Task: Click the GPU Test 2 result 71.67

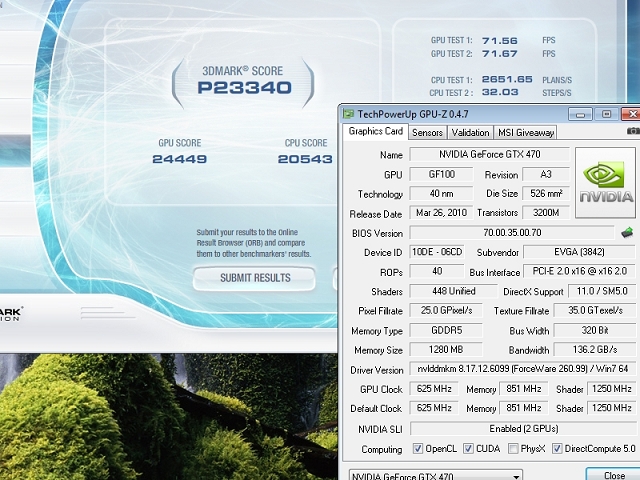Action: tap(500, 54)
